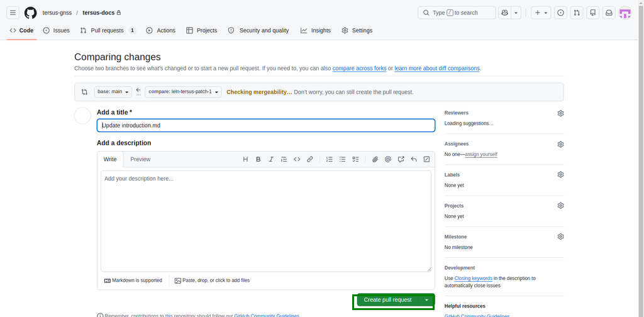Mention a user with @ icon
Viewport: 644px width, 317px height.
coord(388,159)
